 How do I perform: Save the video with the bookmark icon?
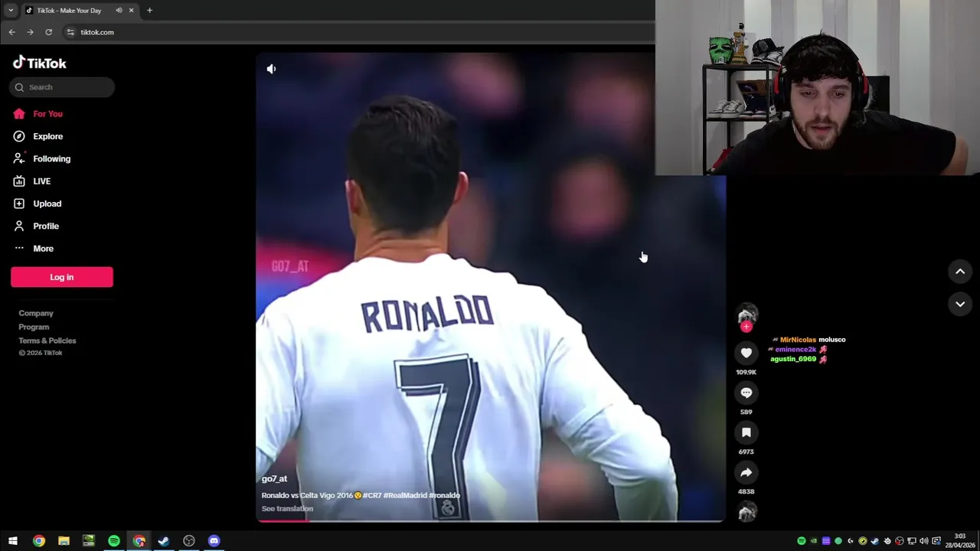pyautogui.click(x=746, y=432)
